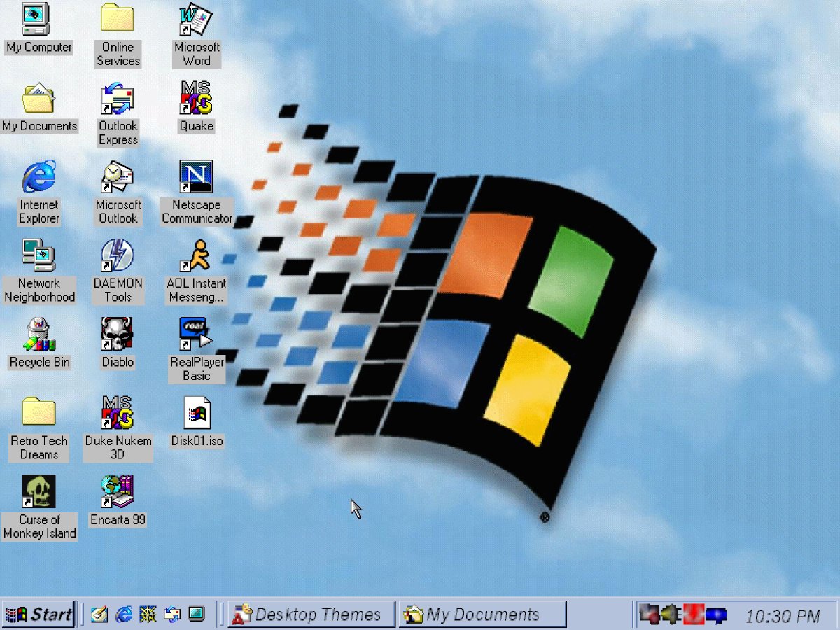Click the blue monitor tray icon
The width and height of the screenshot is (840, 630).
[715, 616]
